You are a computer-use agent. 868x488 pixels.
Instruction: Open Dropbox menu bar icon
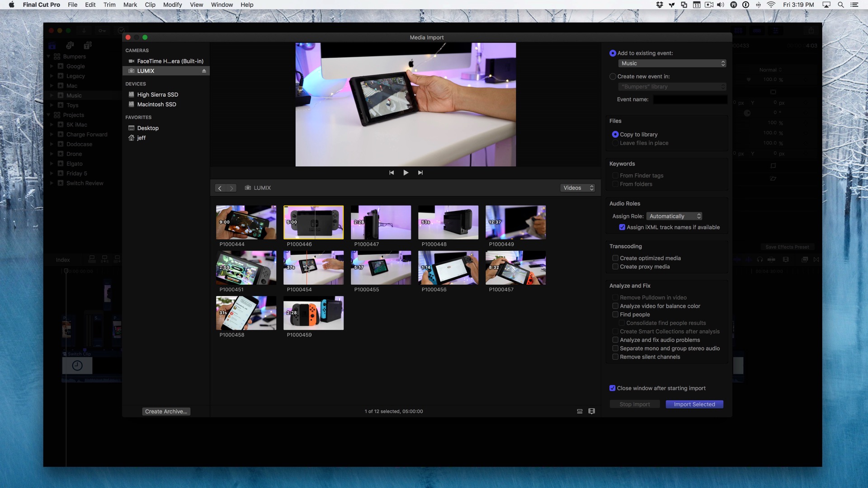click(x=660, y=5)
